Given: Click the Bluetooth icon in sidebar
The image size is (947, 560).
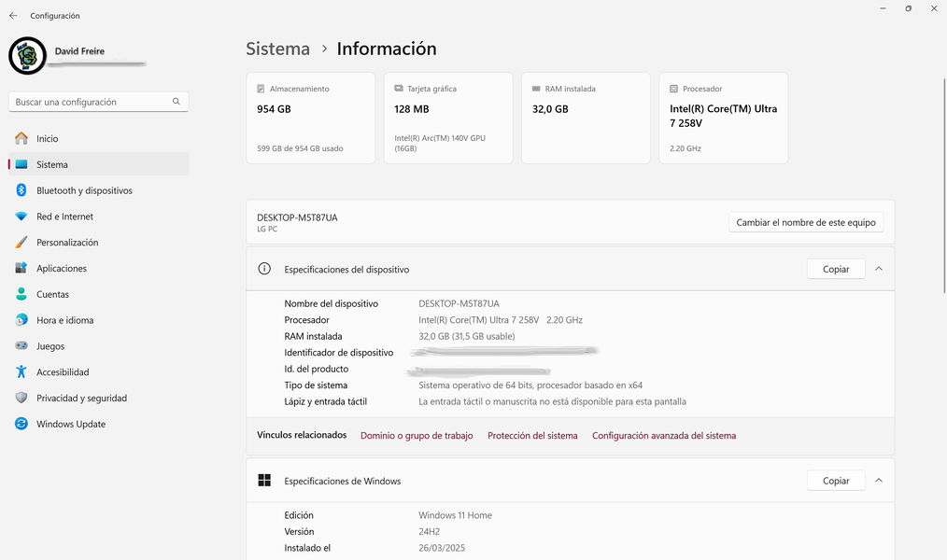Looking at the screenshot, I should pos(21,190).
